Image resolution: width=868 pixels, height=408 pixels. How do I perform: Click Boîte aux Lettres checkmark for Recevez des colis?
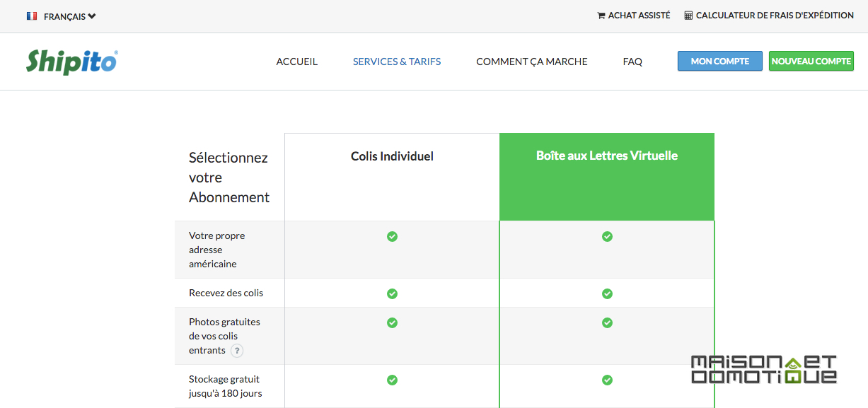pyautogui.click(x=607, y=293)
